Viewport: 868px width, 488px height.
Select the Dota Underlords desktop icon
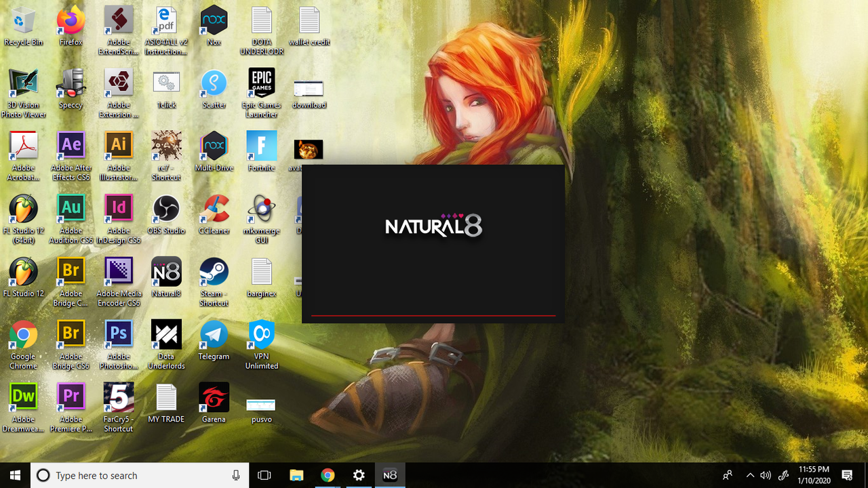click(166, 346)
